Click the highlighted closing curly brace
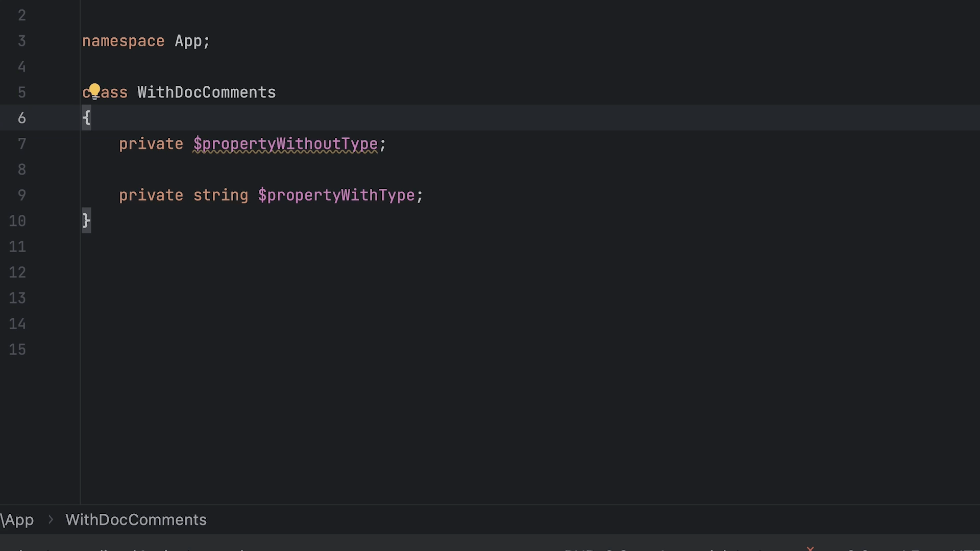The image size is (980, 551). pyautogui.click(x=86, y=220)
